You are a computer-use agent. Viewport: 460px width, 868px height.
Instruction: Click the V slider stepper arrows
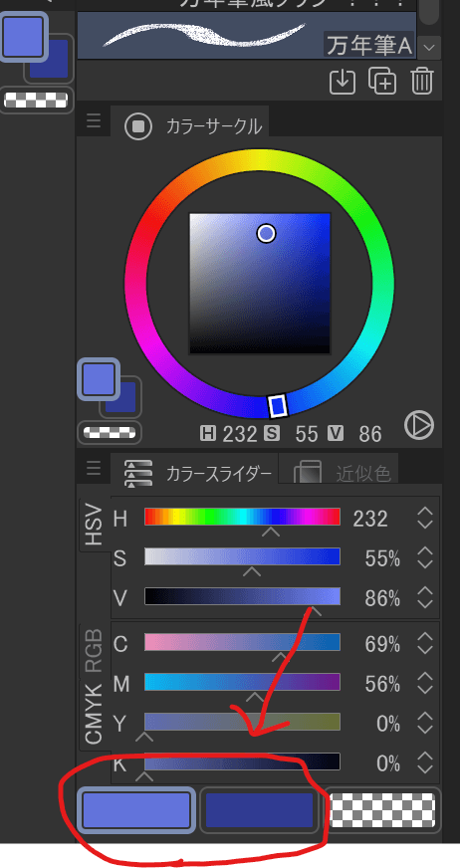coord(424,598)
